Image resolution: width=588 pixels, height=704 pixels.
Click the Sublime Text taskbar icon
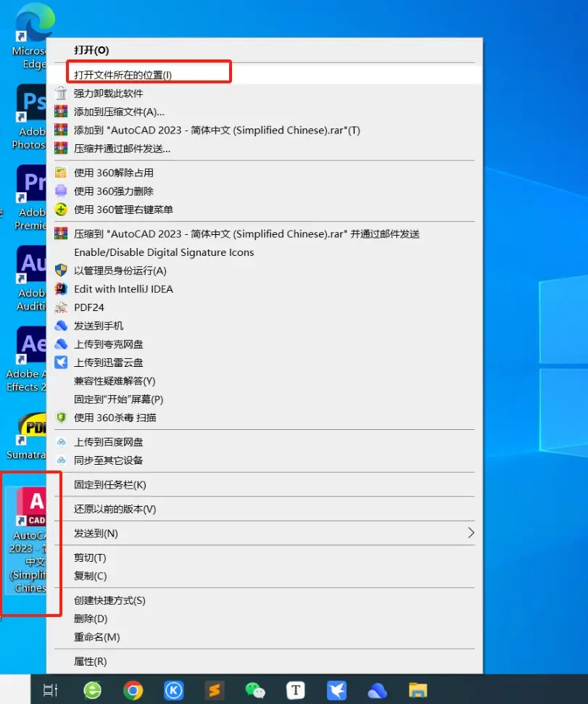215,690
